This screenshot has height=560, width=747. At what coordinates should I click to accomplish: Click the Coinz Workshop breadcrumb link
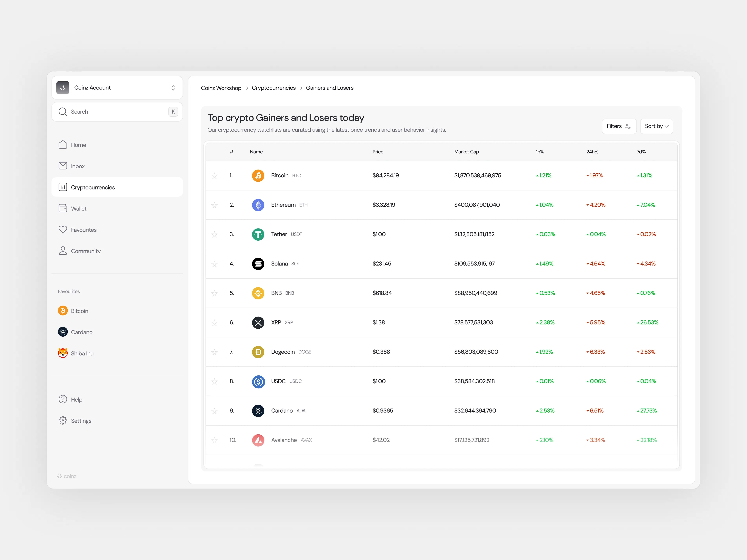[x=221, y=88]
